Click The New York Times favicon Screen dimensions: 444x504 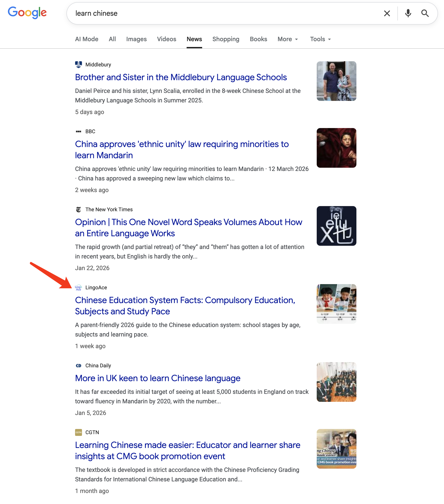click(79, 209)
